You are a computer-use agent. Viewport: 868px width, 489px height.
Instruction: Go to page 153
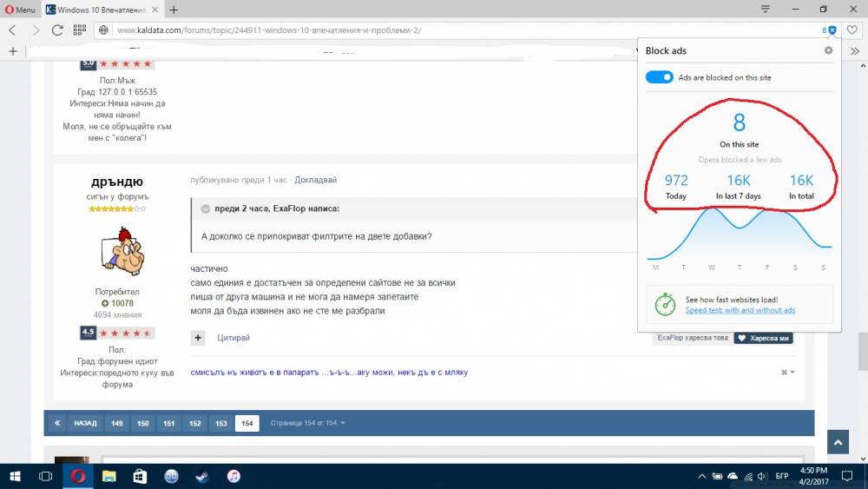tap(220, 422)
